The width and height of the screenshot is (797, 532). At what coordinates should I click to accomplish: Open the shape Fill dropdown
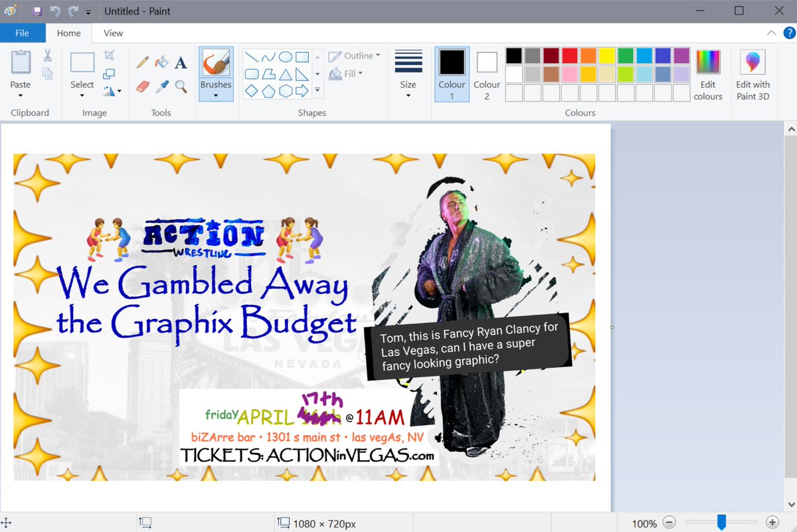[347, 74]
